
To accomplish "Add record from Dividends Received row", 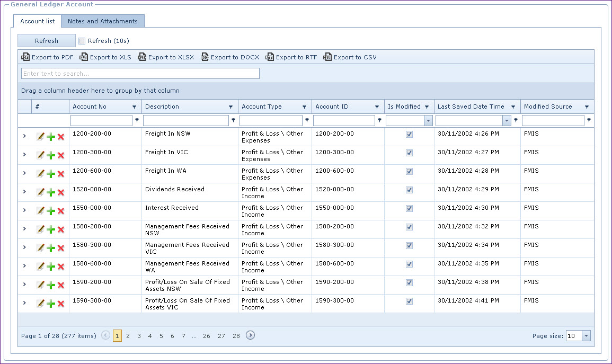I will (51, 192).
